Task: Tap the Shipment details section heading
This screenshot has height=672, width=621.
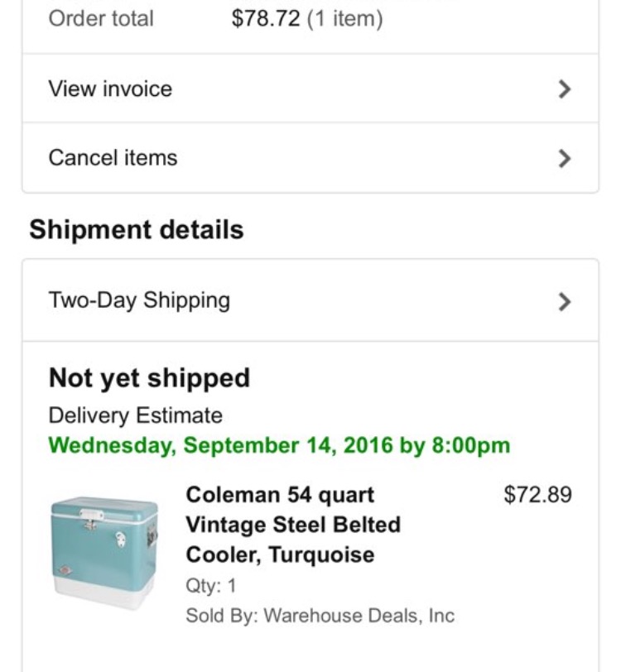Action: [137, 230]
